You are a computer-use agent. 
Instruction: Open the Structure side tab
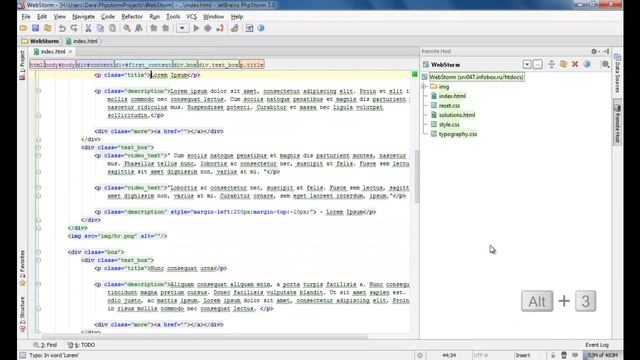click(x=22, y=313)
